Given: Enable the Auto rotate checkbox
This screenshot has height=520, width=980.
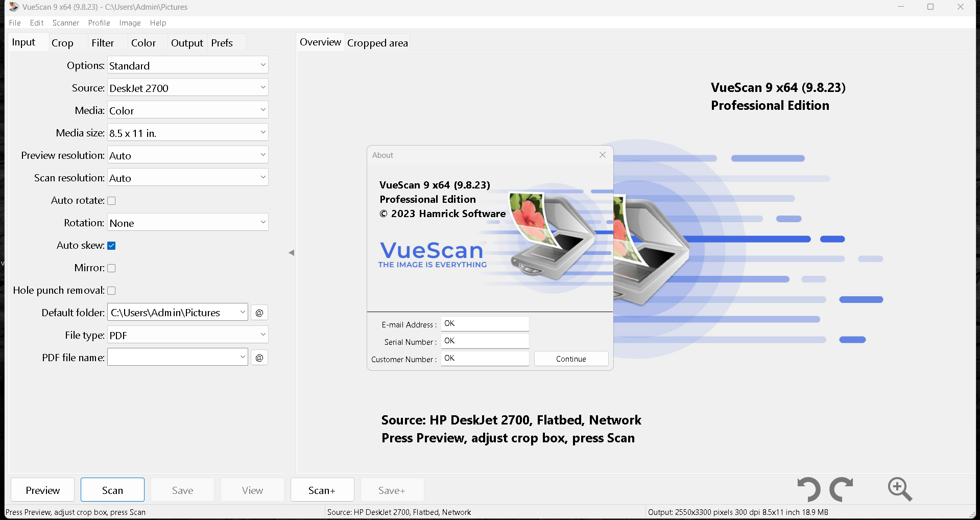Looking at the screenshot, I should pos(111,201).
